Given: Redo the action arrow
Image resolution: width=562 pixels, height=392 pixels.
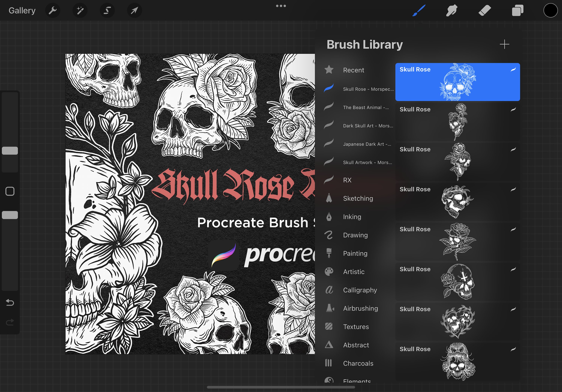Looking at the screenshot, I should [x=10, y=323].
